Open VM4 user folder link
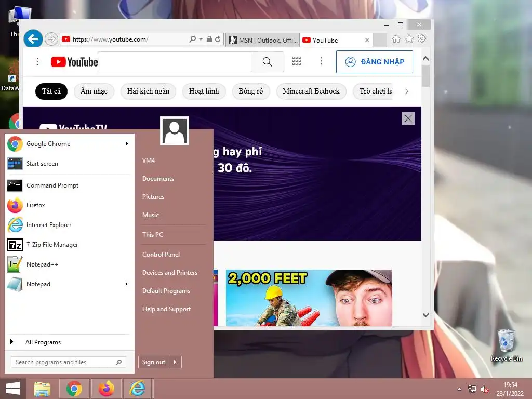This screenshot has width=532, height=399. [149, 161]
